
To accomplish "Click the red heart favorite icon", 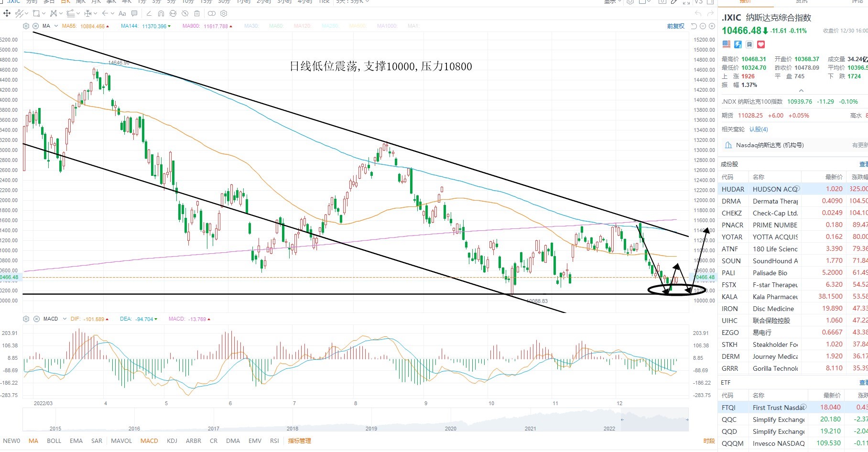I will click(761, 44).
